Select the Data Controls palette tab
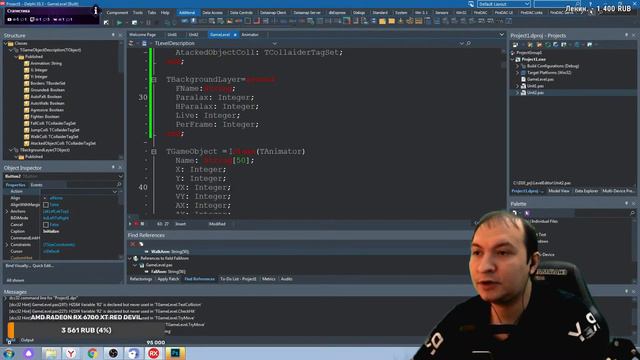 (241, 13)
